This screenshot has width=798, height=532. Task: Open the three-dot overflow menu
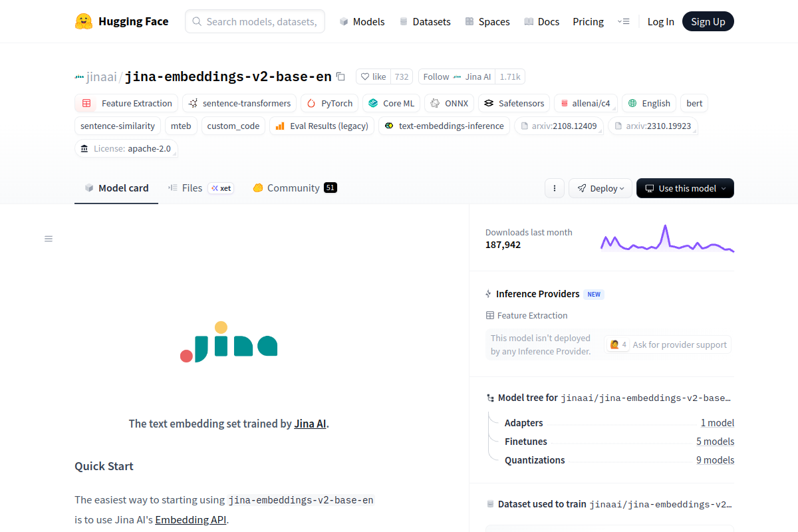click(x=555, y=188)
